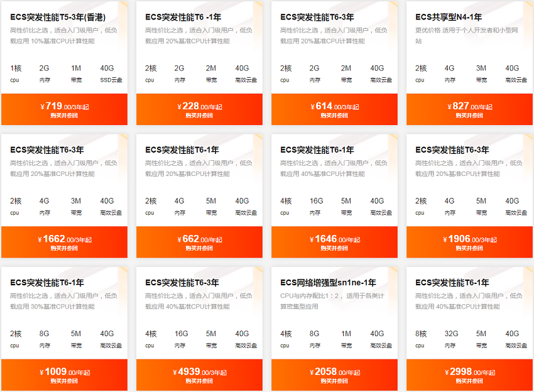This screenshot has height=392, width=534.
Task: Click the ECS突发性能T6-1年 title above ¥1646
Action: (x=317, y=150)
